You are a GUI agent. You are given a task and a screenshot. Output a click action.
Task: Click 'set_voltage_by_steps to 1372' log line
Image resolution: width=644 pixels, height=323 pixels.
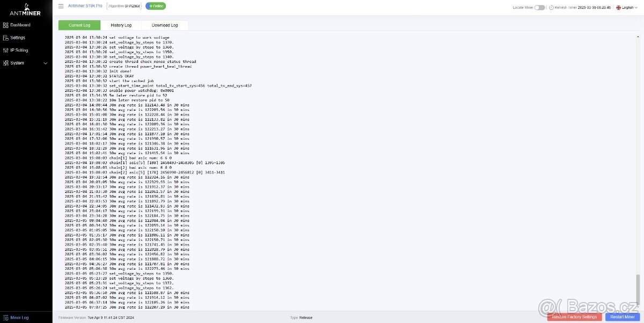click(x=119, y=283)
